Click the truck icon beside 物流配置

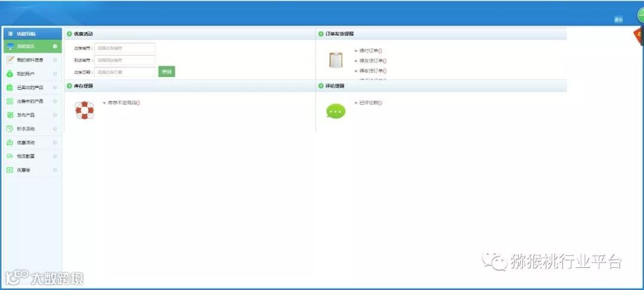[10, 156]
